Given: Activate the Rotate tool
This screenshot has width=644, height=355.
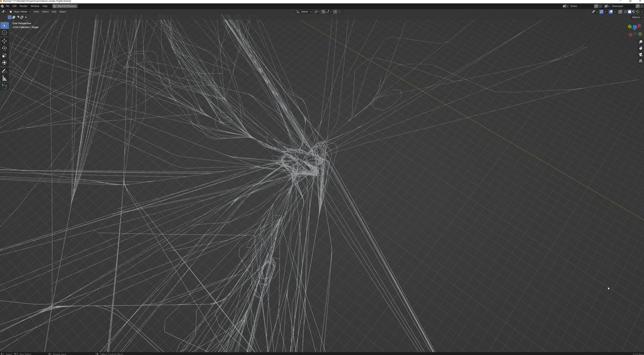Looking at the screenshot, I should (x=4, y=48).
